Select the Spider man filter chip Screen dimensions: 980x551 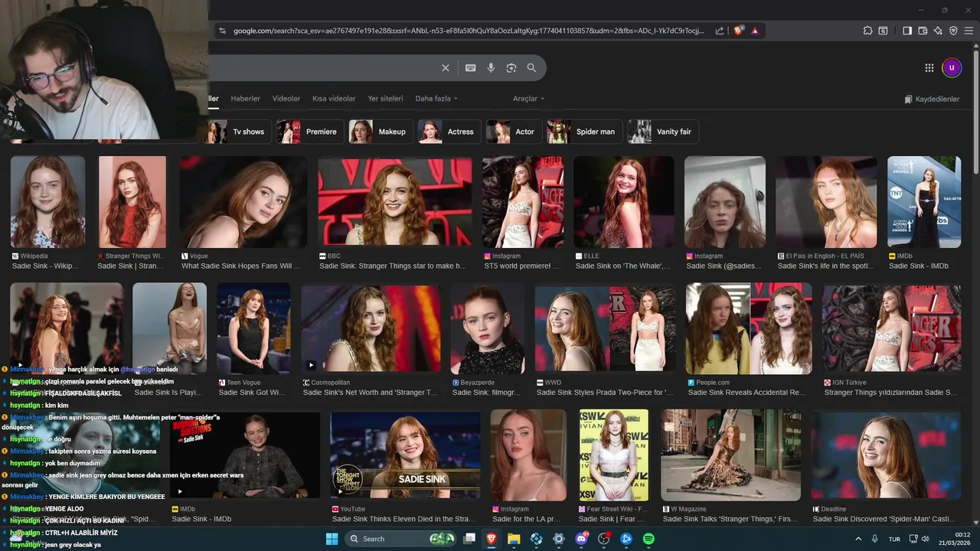pos(585,132)
